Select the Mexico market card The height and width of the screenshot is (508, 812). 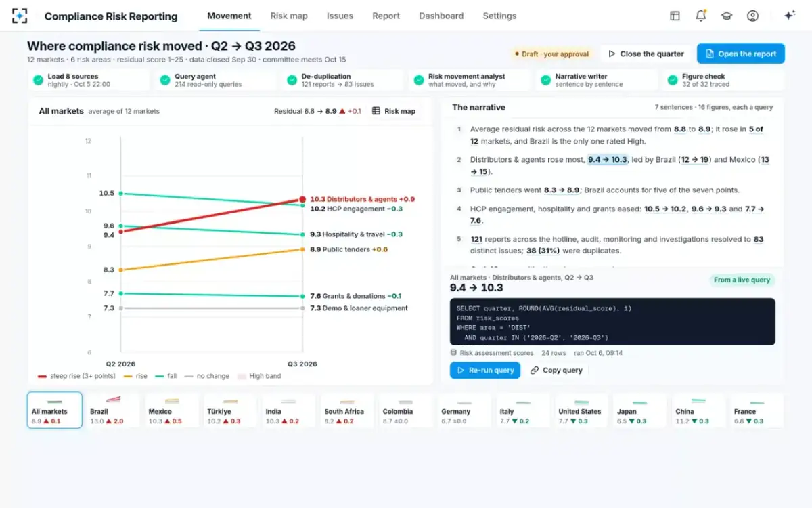[171, 410]
